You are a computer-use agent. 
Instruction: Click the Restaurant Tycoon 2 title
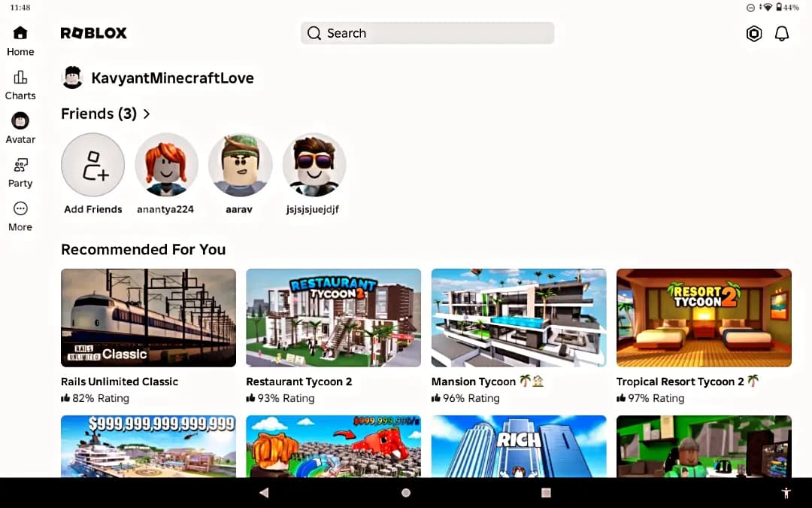click(x=298, y=382)
